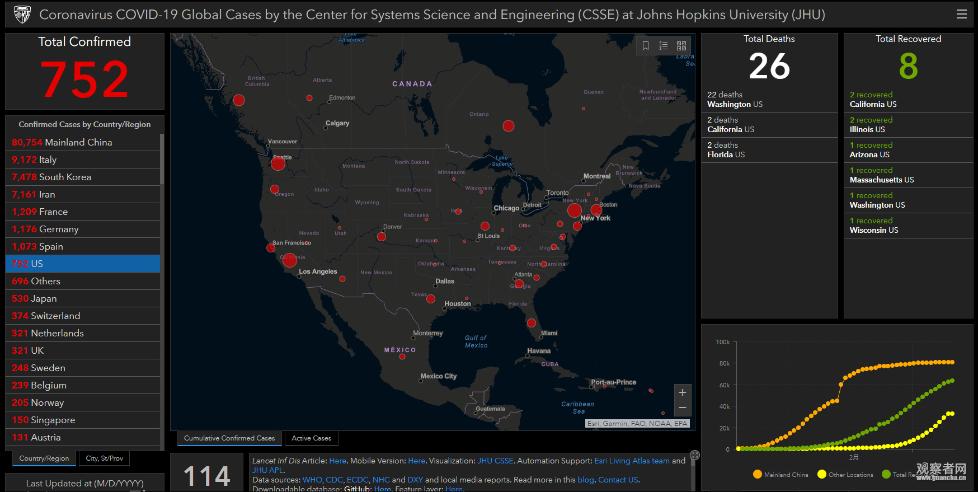Open the map legend icon

663,46
